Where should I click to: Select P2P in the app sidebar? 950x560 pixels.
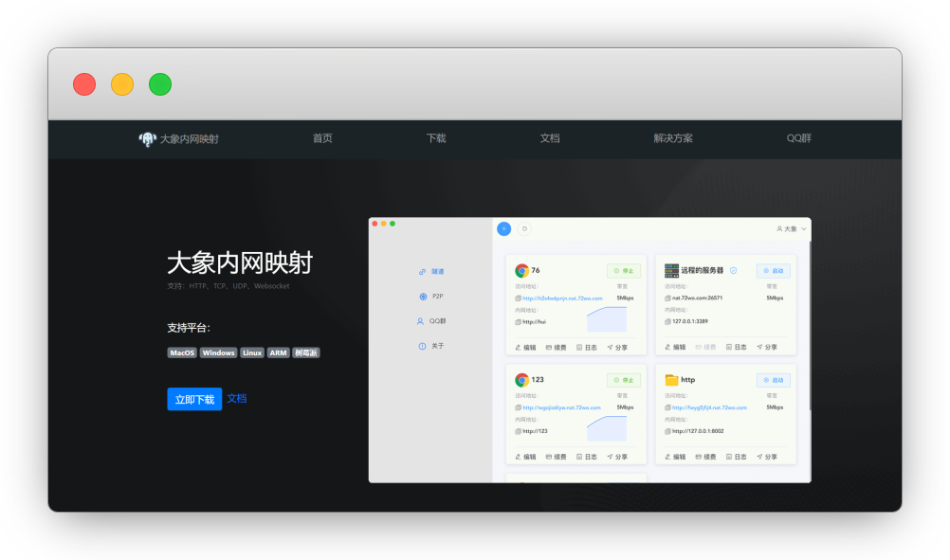click(x=431, y=297)
